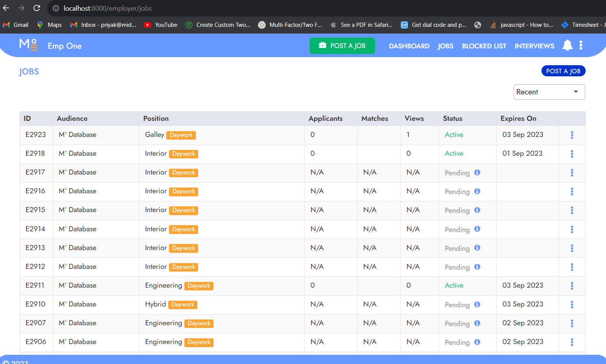Open the Recent sort dropdown
The height and width of the screenshot is (364, 606).
click(x=549, y=92)
